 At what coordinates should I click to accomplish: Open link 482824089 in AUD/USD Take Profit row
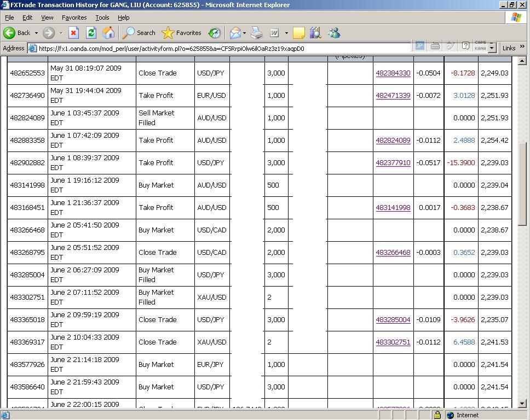[x=393, y=140]
